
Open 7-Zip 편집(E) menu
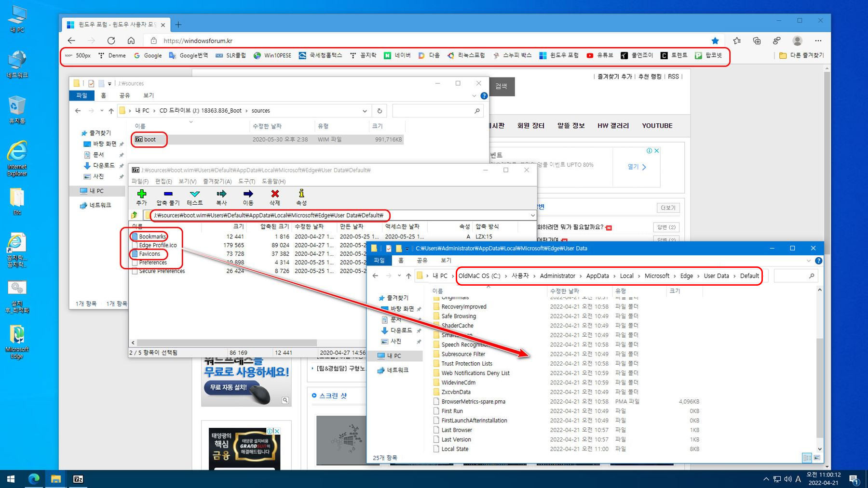(x=163, y=181)
